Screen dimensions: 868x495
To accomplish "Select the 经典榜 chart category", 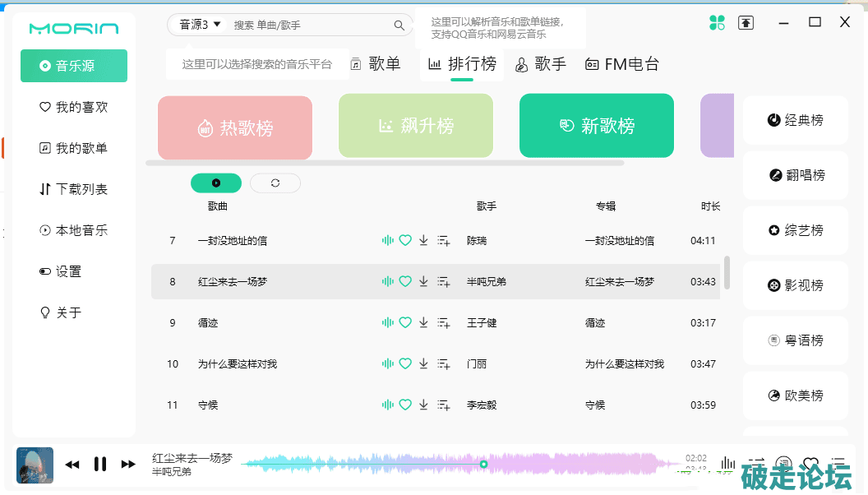I will click(x=795, y=120).
